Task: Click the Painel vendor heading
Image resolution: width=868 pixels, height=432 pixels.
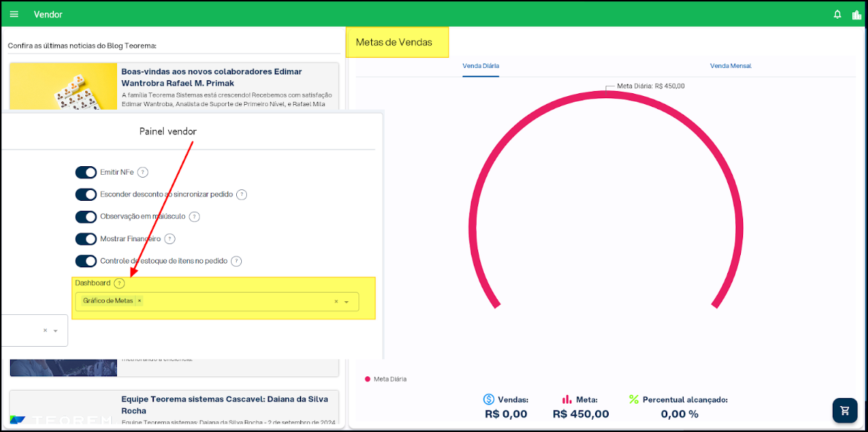Action: click(168, 131)
